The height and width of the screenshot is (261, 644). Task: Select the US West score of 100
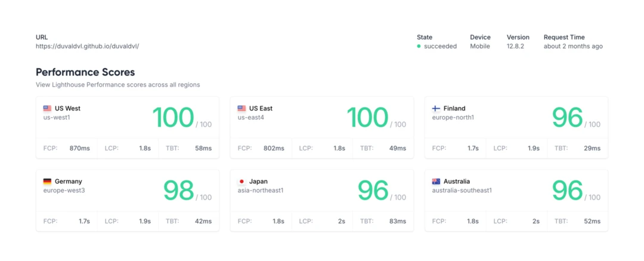pos(173,118)
